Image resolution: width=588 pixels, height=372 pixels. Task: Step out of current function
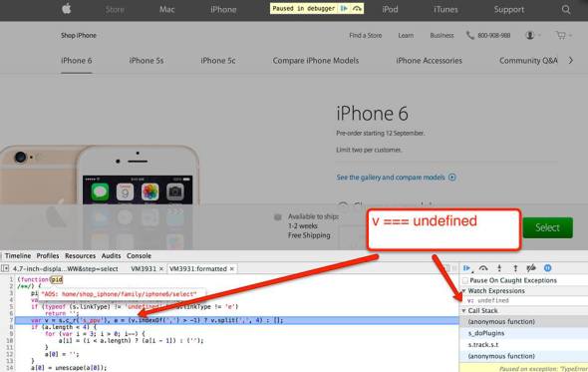coord(515,268)
